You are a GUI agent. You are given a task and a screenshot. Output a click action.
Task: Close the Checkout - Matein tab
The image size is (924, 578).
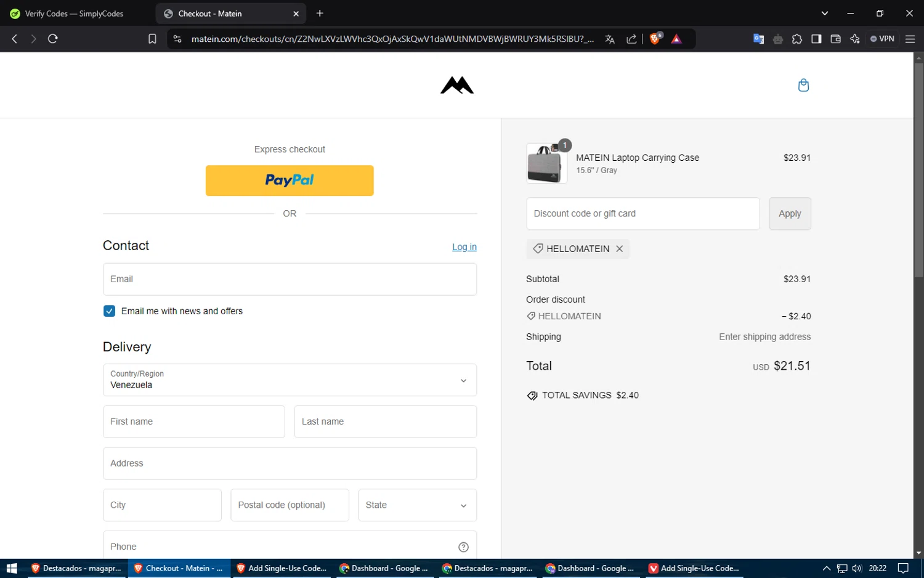click(296, 14)
